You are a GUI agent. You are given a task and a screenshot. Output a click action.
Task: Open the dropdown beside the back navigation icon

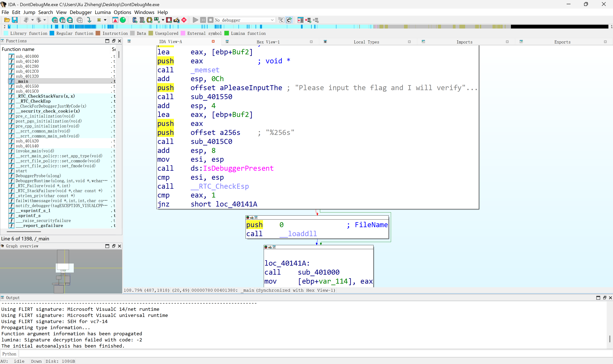pos(32,20)
